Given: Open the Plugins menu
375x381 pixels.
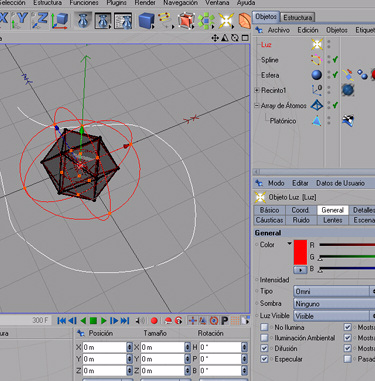Looking at the screenshot, I should [116, 3].
